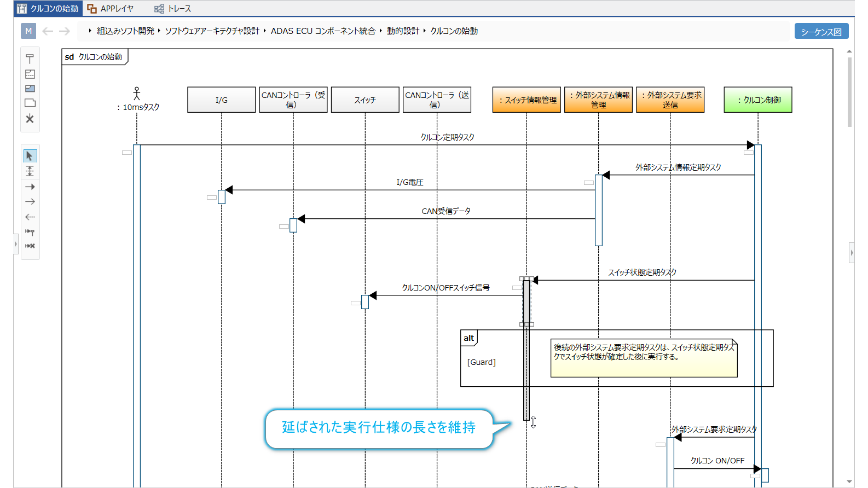
Task: Open ADAS ECU コンポーネント統合 breadcrumb link
Action: tap(323, 31)
